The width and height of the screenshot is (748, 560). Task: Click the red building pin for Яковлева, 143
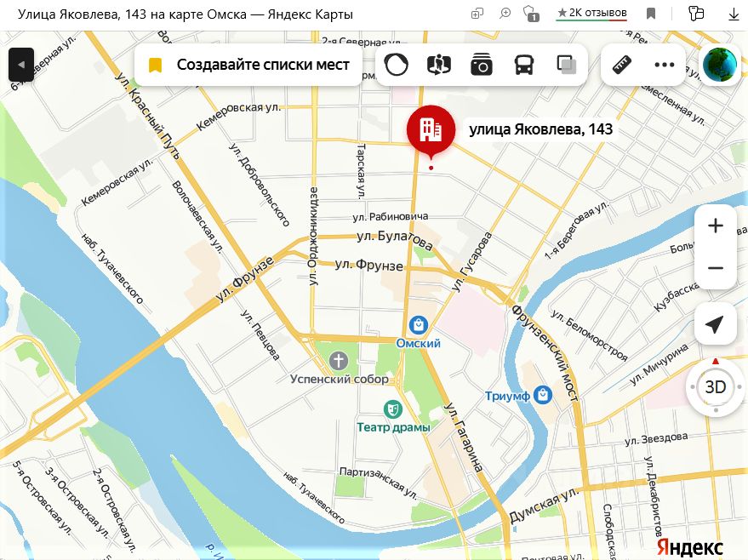[431, 131]
